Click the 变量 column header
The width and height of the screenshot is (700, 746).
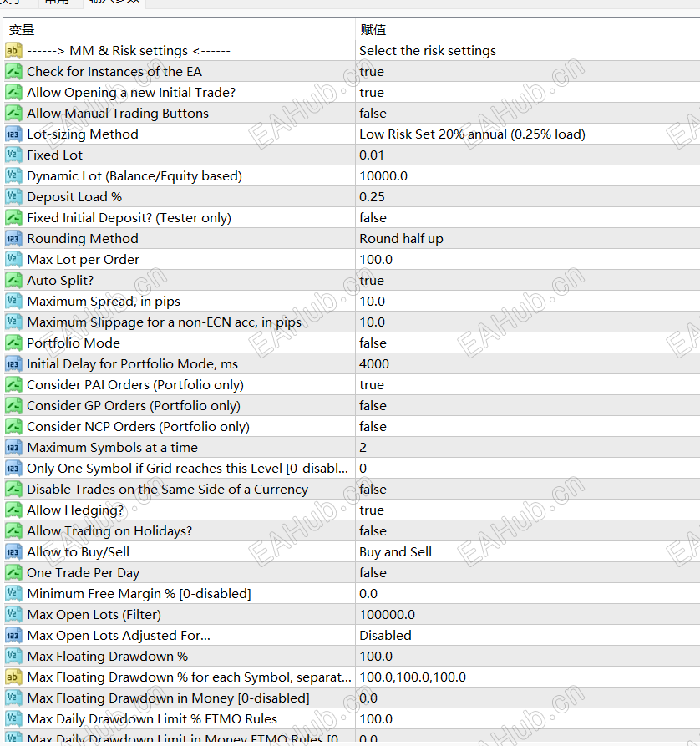[x=22, y=30]
